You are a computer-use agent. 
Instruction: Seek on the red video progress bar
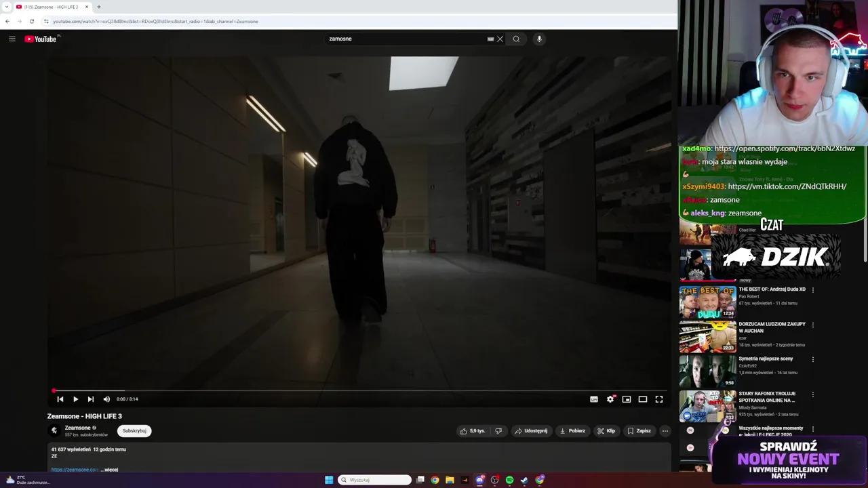[x=359, y=391]
